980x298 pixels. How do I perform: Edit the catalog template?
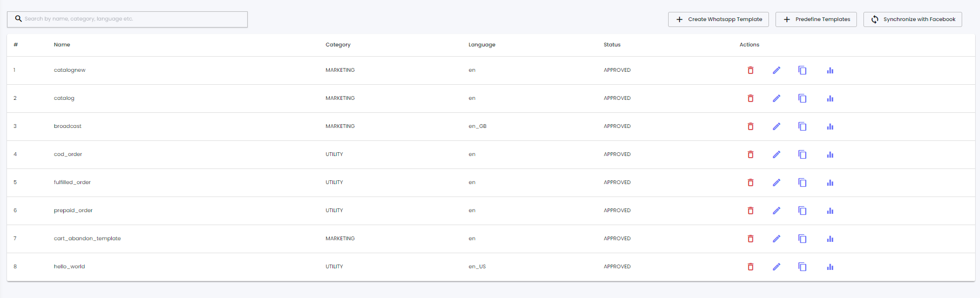(776, 98)
